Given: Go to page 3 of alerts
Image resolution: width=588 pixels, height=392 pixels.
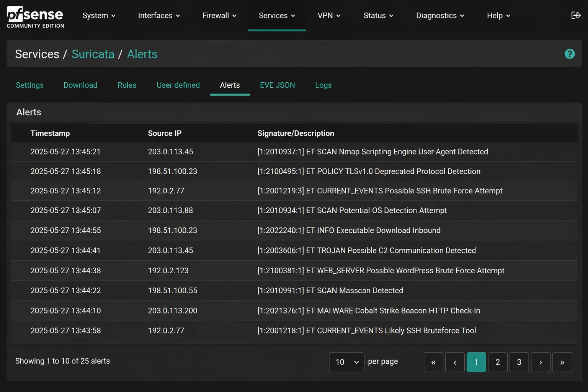Looking at the screenshot, I should (x=519, y=362).
